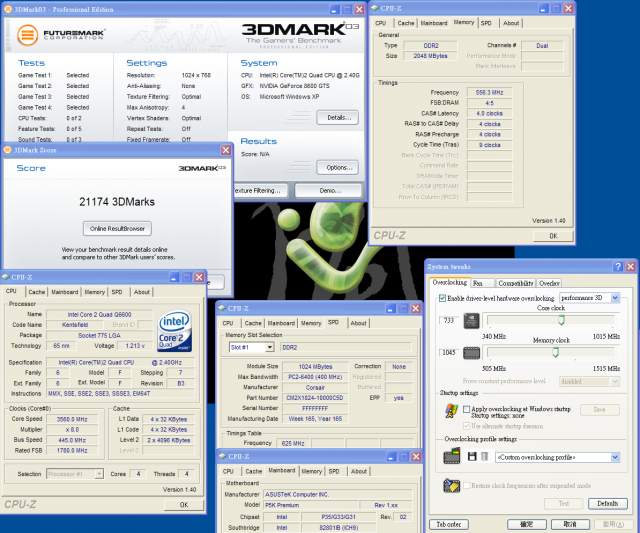The width and height of the screenshot is (640, 533).
Task: Open Mainboard tab in bottom-left CPU-Z window
Action: tap(64, 292)
